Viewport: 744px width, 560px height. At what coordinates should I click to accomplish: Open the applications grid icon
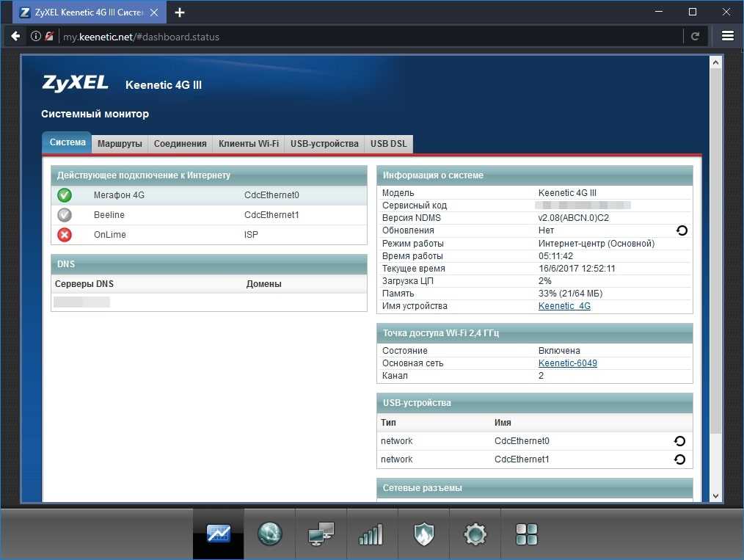526,534
